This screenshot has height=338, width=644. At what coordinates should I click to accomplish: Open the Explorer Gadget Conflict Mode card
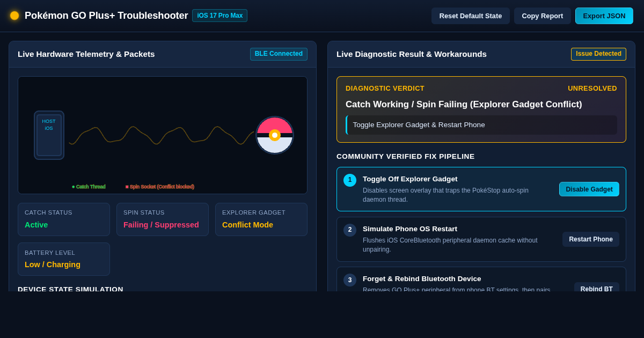(x=261, y=219)
